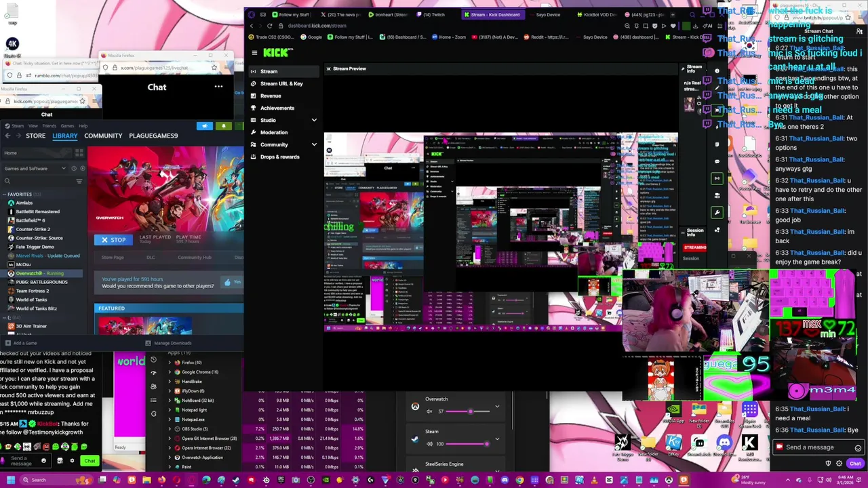Viewport: 868px width, 488px height.
Task: Expand Google Chrome (16) process group
Action: 170,372
